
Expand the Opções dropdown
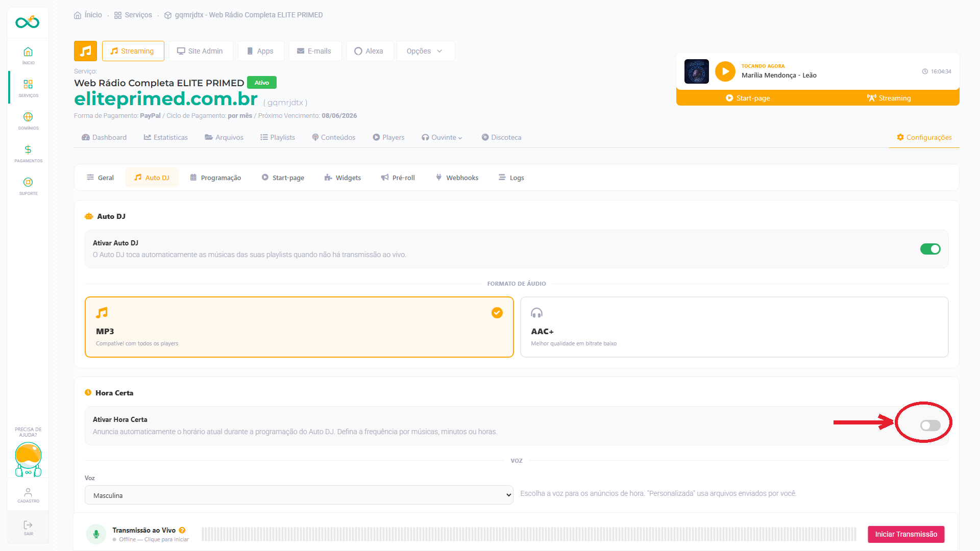point(425,51)
